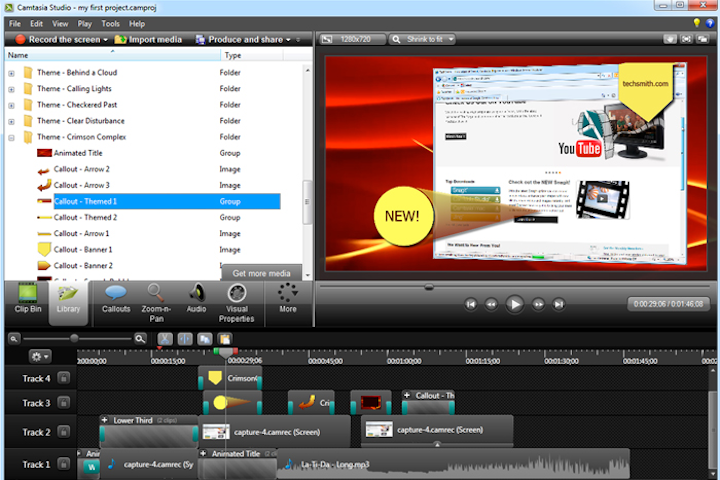Click Import media
The image size is (720, 480).
coord(148,40)
